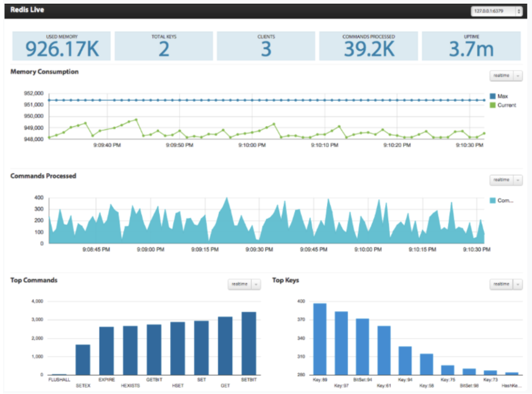The width and height of the screenshot is (532, 394).
Task: Click the Key:97 bar in Top Keys
Action: coord(341,343)
